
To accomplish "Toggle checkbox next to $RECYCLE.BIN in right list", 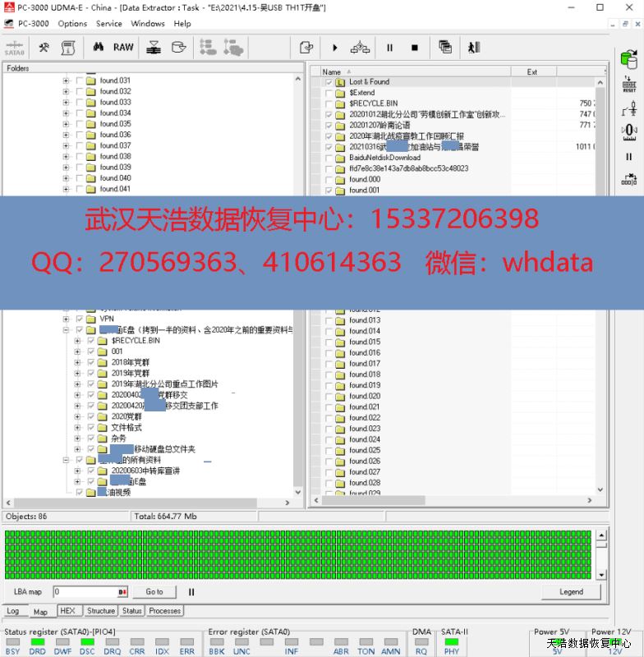I will 329,103.
